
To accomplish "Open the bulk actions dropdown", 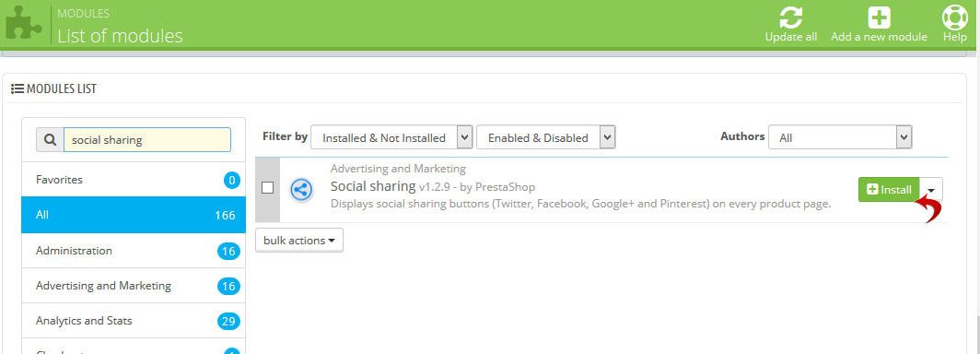I will pyautogui.click(x=298, y=241).
